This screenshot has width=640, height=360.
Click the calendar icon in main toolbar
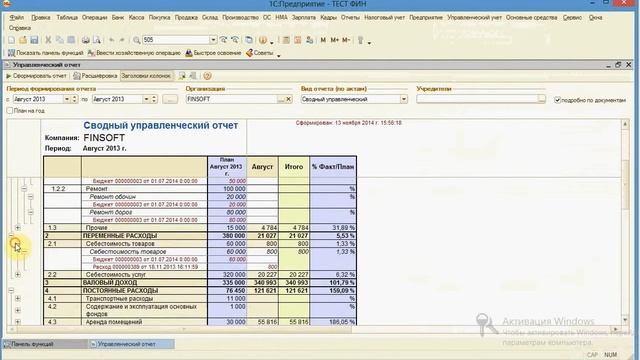(298, 40)
